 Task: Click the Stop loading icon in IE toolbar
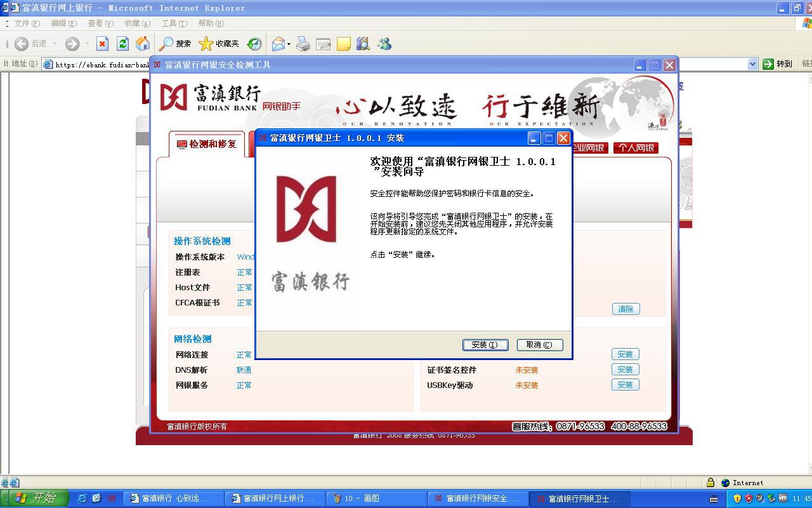[x=102, y=43]
